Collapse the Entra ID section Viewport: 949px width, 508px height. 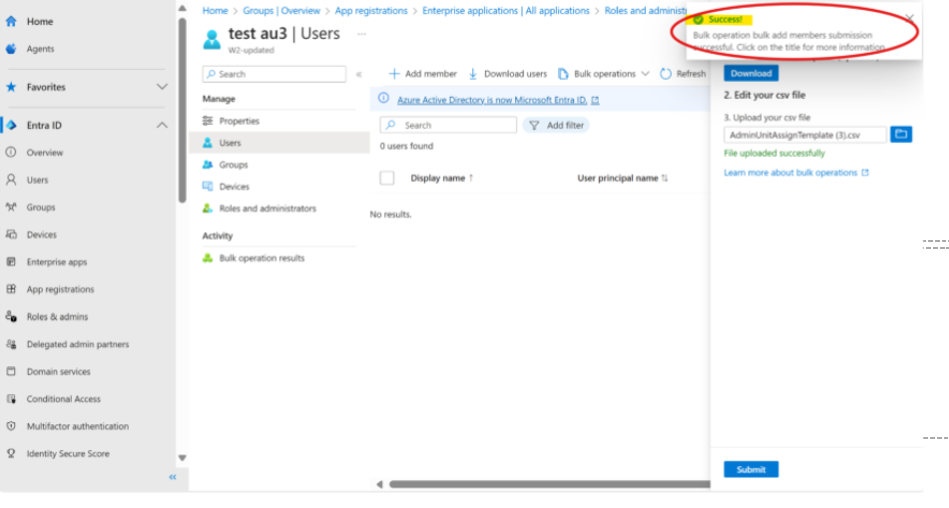162,125
